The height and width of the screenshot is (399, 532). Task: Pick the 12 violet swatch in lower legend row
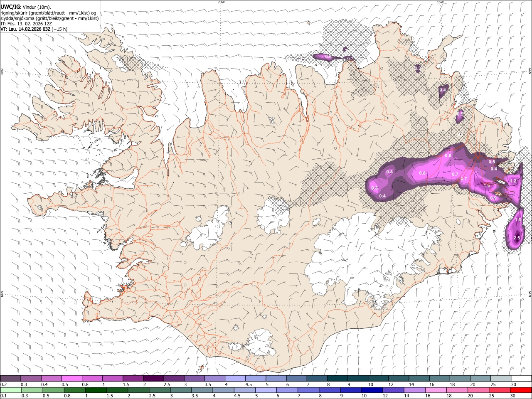tap(393, 390)
